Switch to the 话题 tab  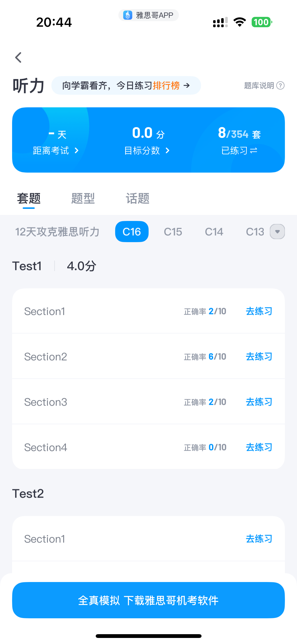coord(138,199)
